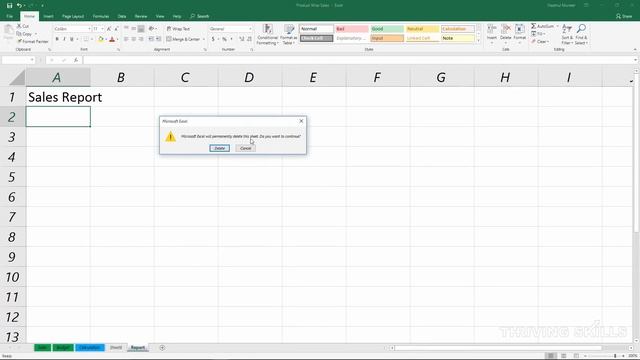640x360 pixels.
Task: Switch to the Page Layout tab
Action: [73, 16]
